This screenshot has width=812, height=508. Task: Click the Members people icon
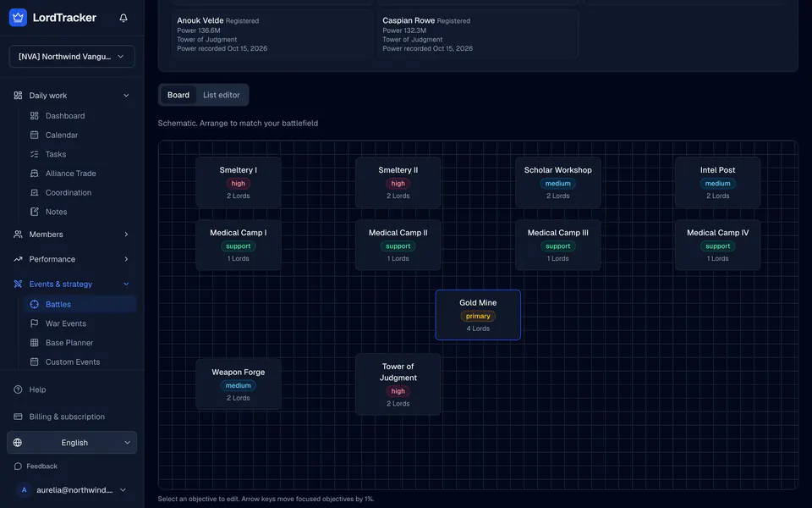point(18,235)
